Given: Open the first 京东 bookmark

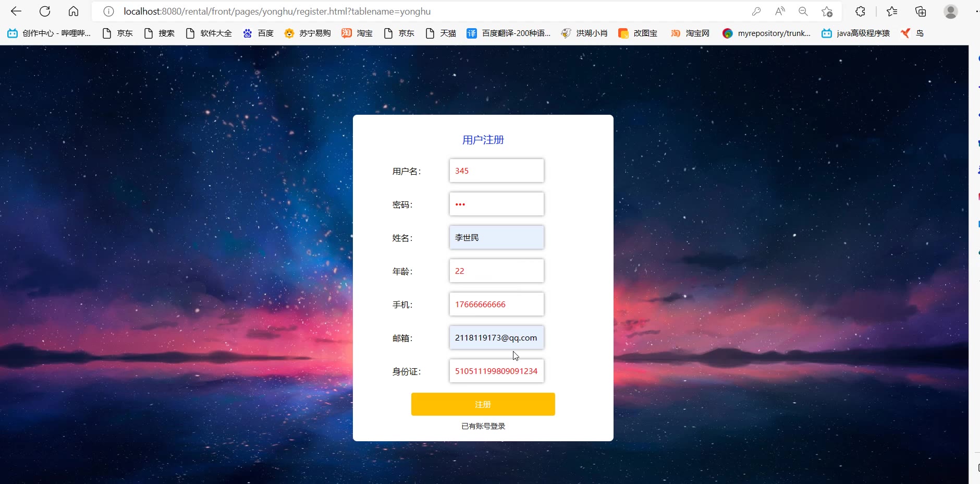Looking at the screenshot, I should 118,33.
